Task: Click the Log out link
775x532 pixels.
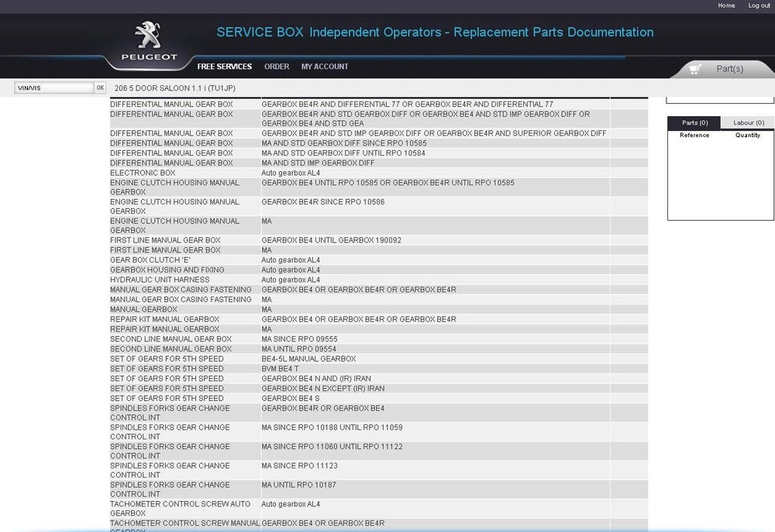Action: click(x=759, y=5)
